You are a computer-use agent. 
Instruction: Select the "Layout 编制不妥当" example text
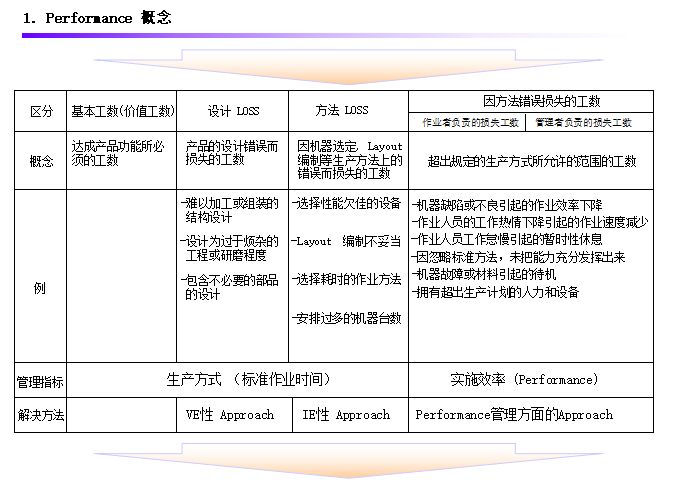click(x=348, y=241)
